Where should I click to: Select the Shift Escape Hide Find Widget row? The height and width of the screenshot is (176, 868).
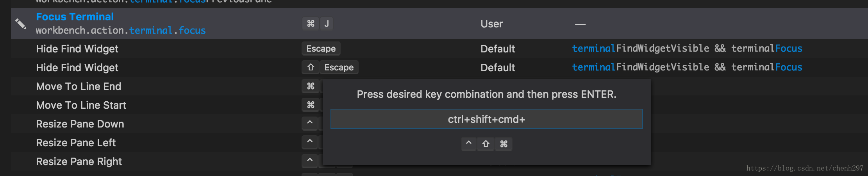439,67
